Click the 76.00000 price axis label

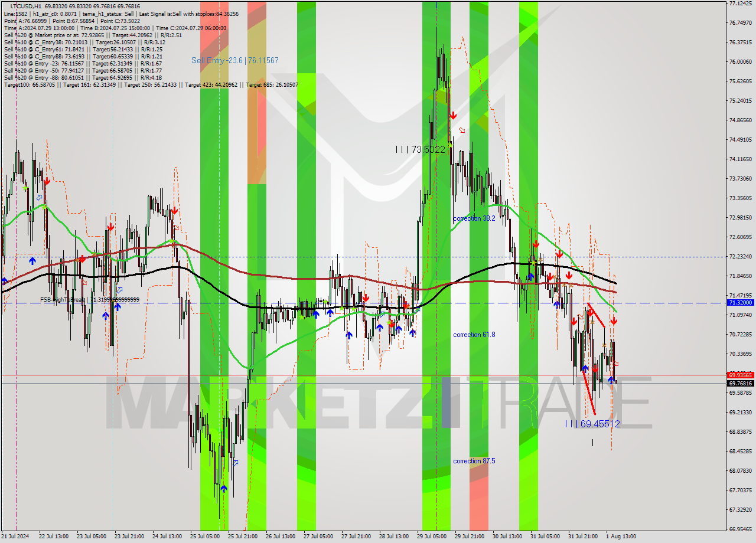[x=740, y=61]
